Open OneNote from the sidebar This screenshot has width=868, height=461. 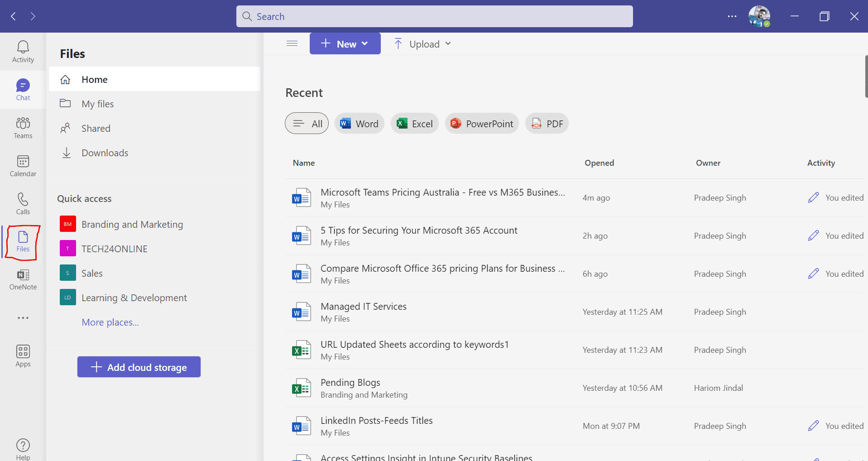point(22,280)
